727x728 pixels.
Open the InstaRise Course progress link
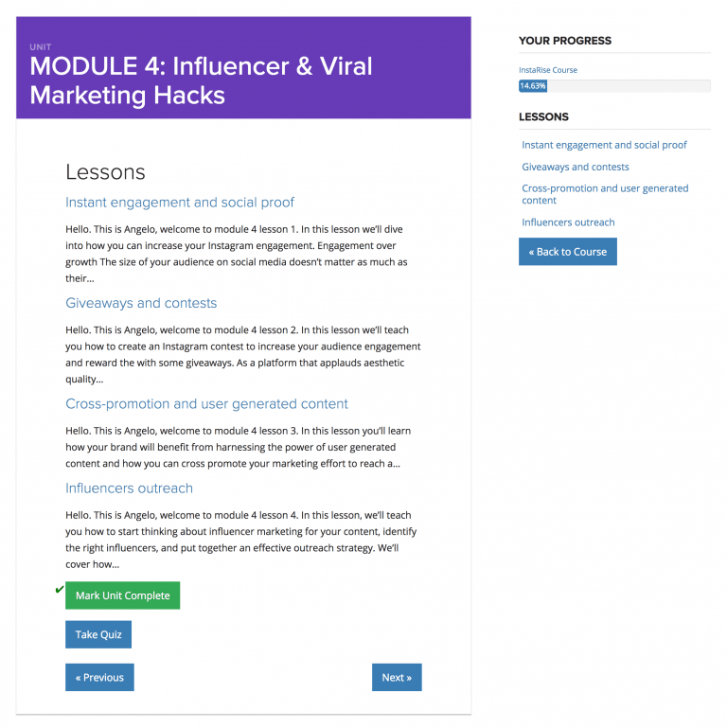[x=547, y=70]
